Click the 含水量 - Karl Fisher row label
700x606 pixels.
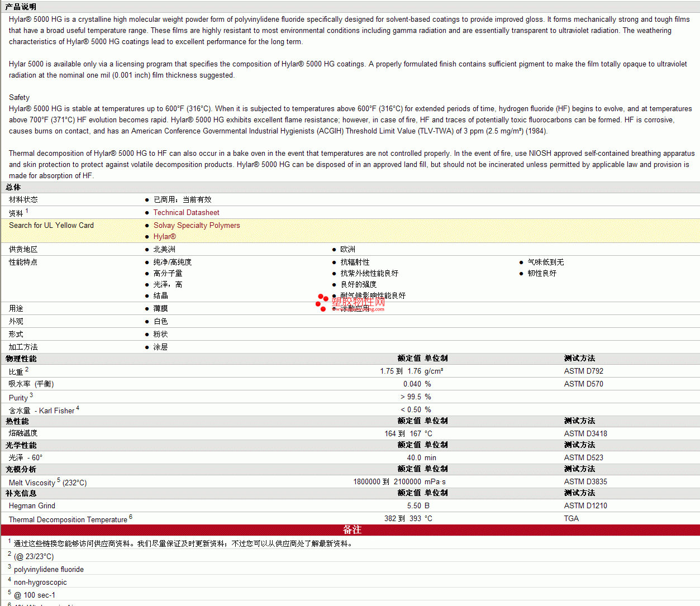point(42,411)
